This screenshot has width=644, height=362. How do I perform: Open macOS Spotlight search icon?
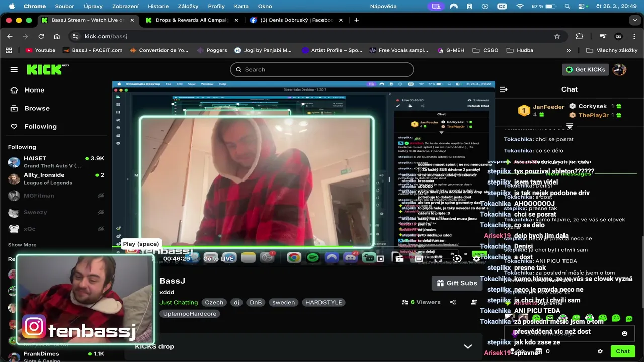click(567, 6)
